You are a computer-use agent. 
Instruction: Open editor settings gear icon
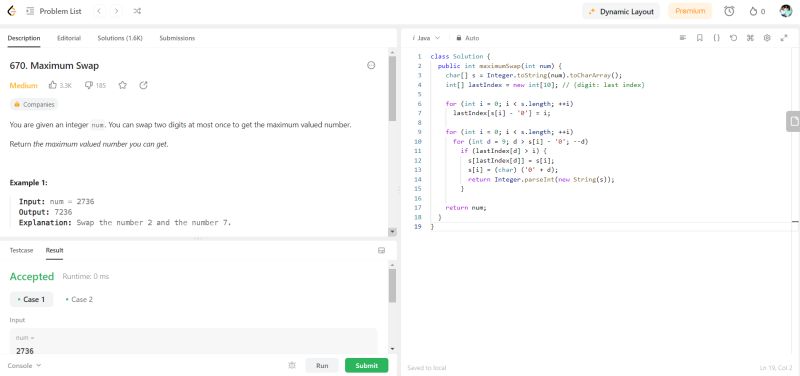click(767, 38)
